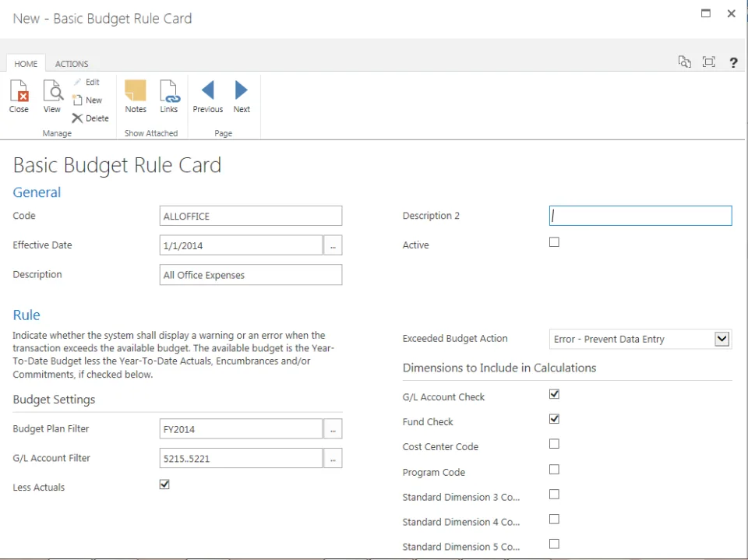The height and width of the screenshot is (560, 748).
Task: Delete the budget rule card
Action: click(x=90, y=118)
